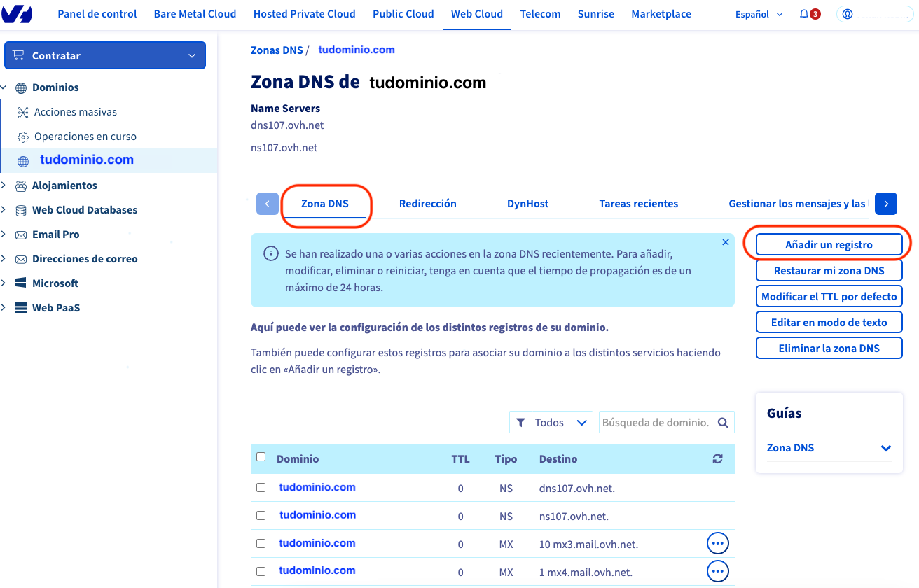Click the notifications bell icon
The width and height of the screenshot is (919, 588).
[x=804, y=14]
